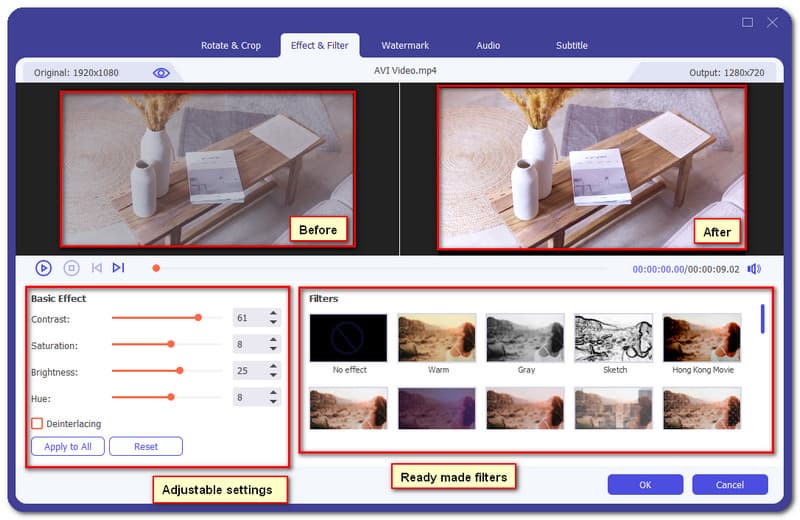
Task: Toggle the preview eye icon
Action: pos(161,73)
